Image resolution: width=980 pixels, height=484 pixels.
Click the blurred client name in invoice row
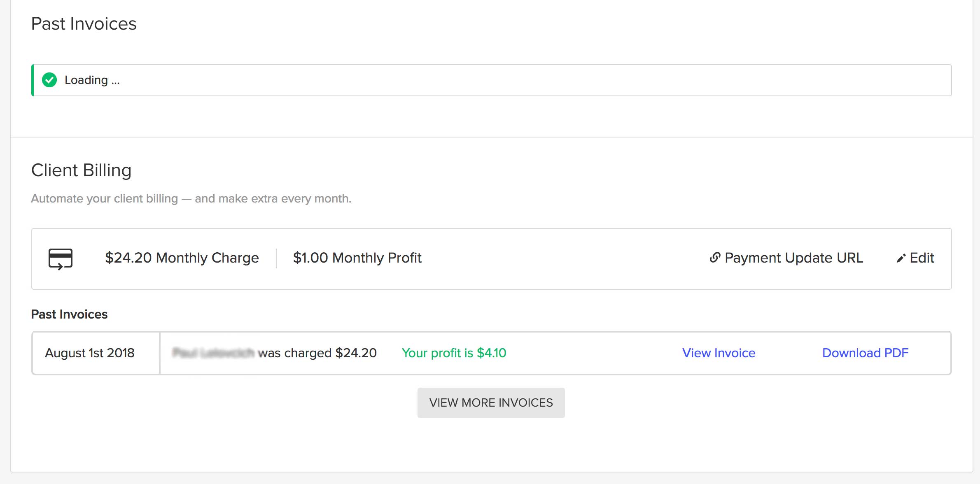point(213,353)
